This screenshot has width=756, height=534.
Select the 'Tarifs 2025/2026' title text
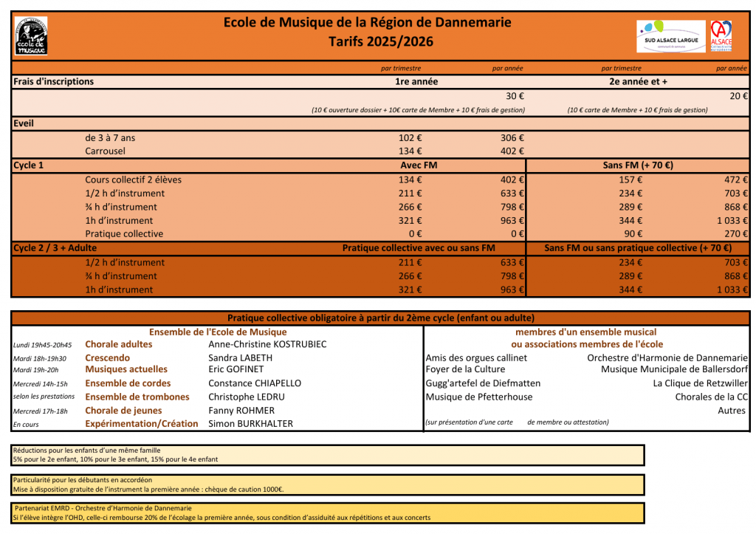381,42
